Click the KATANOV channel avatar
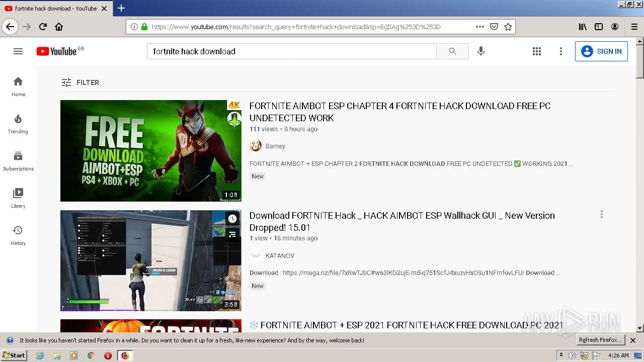 point(256,254)
